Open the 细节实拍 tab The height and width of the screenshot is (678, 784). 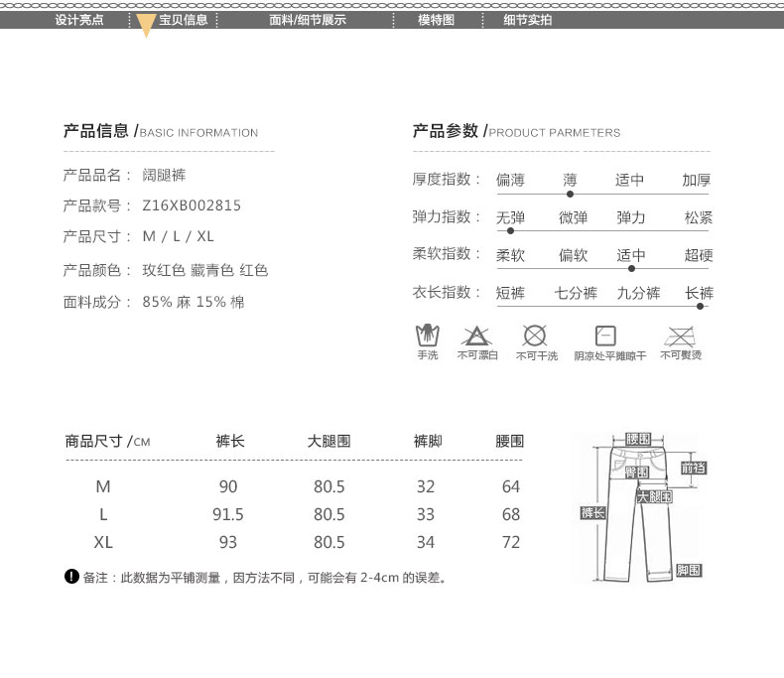click(x=528, y=20)
